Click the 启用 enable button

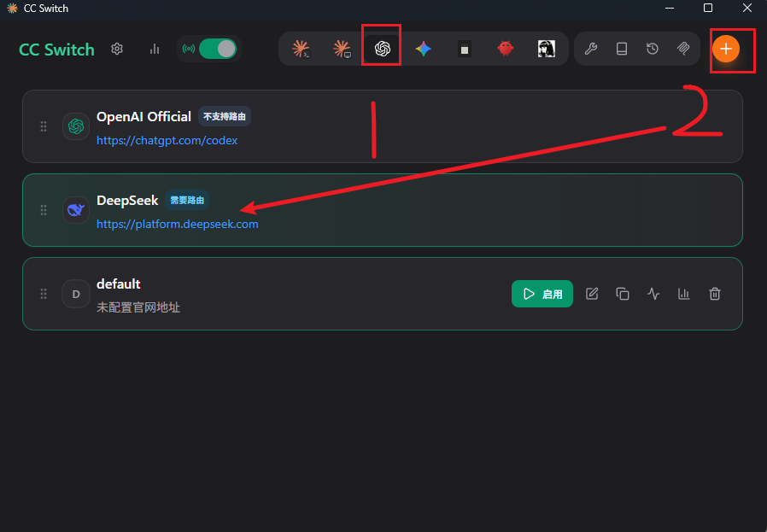[542, 294]
